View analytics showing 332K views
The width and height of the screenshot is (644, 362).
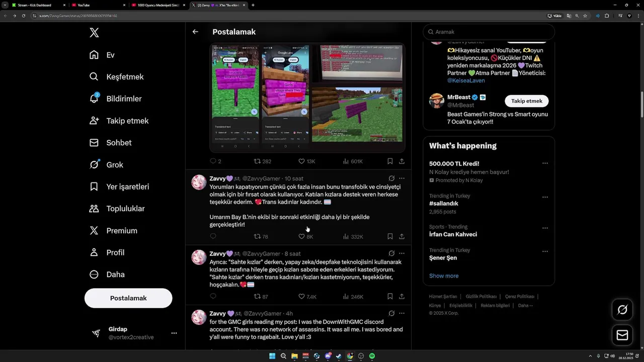tap(353, 236)
